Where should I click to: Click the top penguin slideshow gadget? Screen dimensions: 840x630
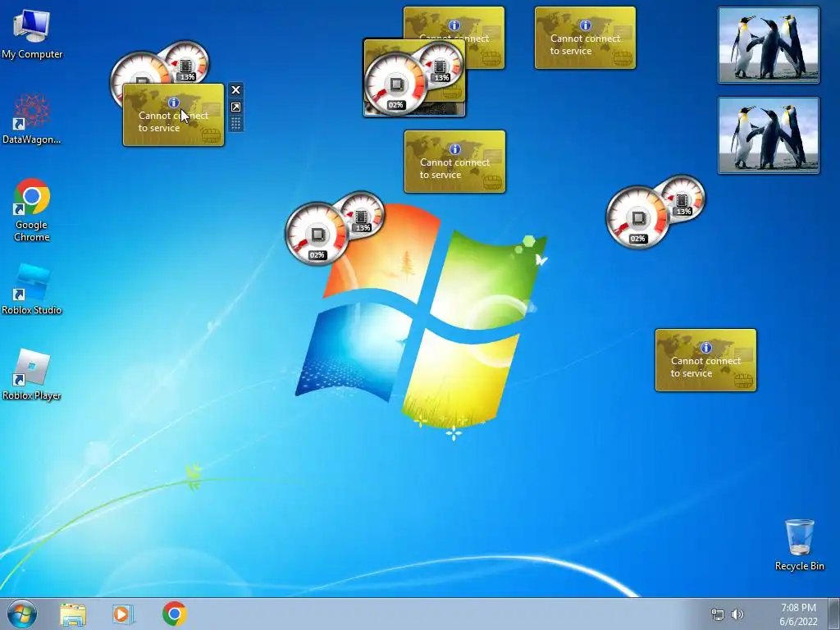768,45
